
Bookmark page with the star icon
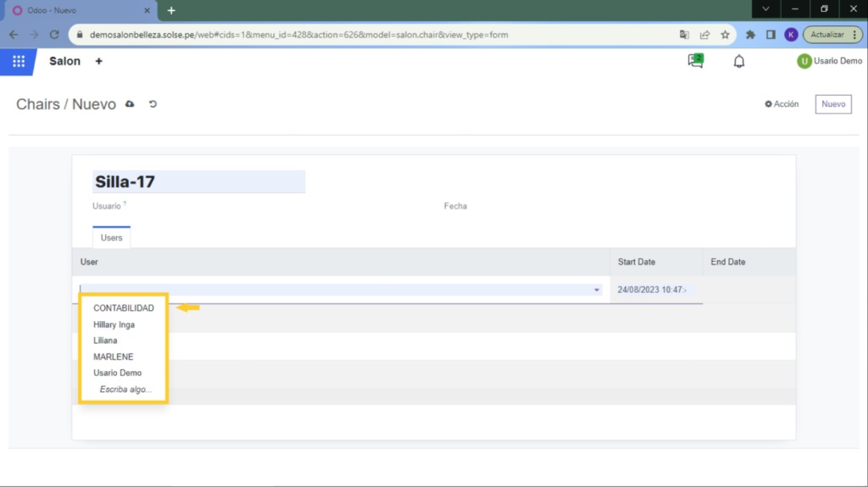pyautogui.click(x=725, y=35)
